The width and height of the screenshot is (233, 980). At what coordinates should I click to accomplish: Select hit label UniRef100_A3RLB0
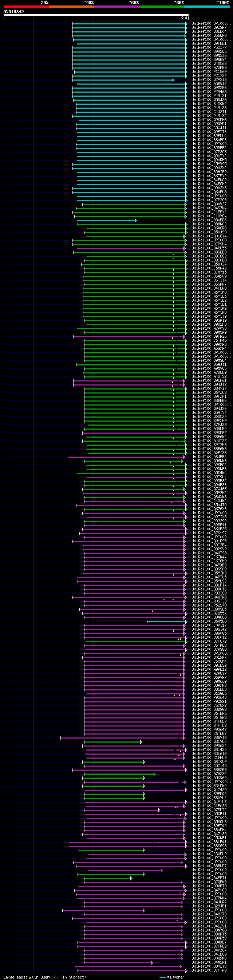tap(209, 429)
